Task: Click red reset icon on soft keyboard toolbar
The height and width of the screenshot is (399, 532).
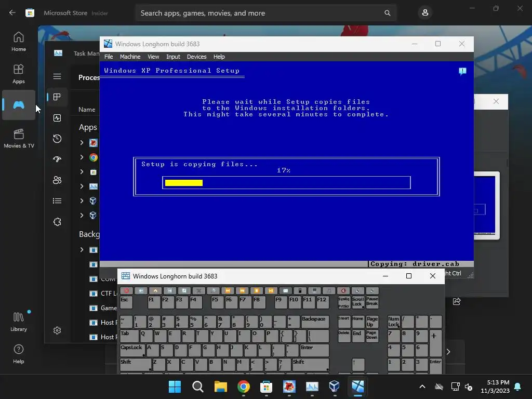Action: click(127, 291)
